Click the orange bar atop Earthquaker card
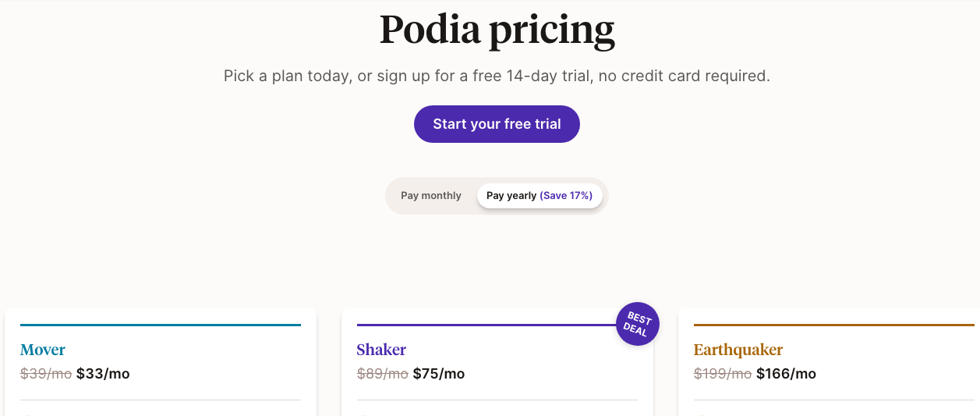 tap(833, 325)
